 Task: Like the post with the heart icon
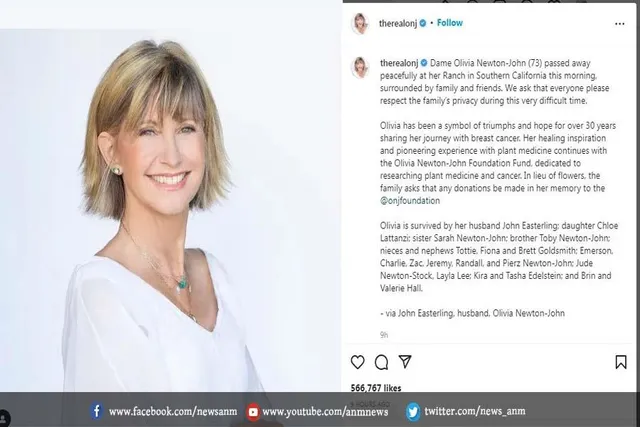tap(358, 362)
